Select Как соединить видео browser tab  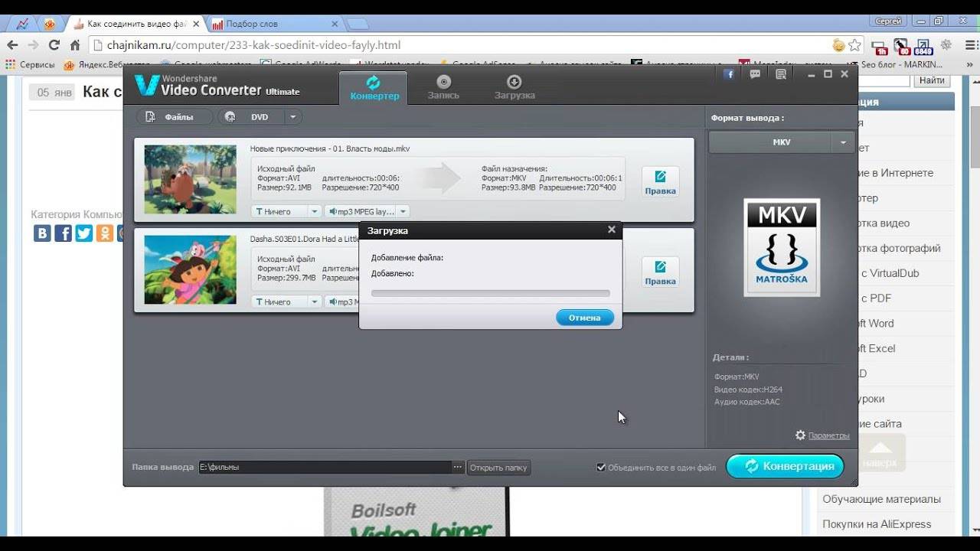[136, 24]
